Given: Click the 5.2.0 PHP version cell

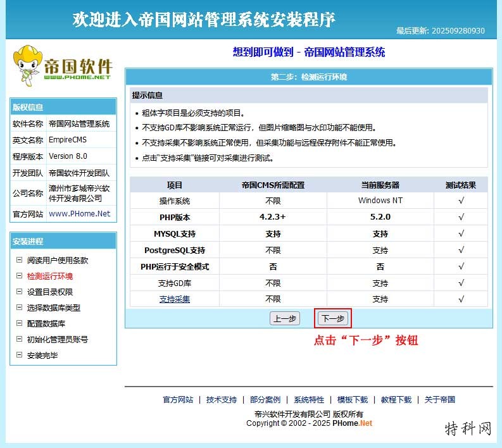Looking at the screenshot, I should point(380,217).
